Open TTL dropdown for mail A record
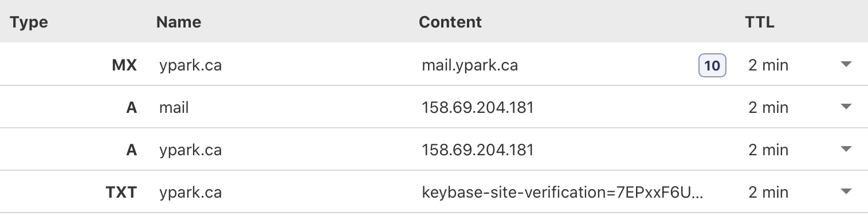Image resolution: width=868 pixels, height=216 pixels. pos(846,107)
